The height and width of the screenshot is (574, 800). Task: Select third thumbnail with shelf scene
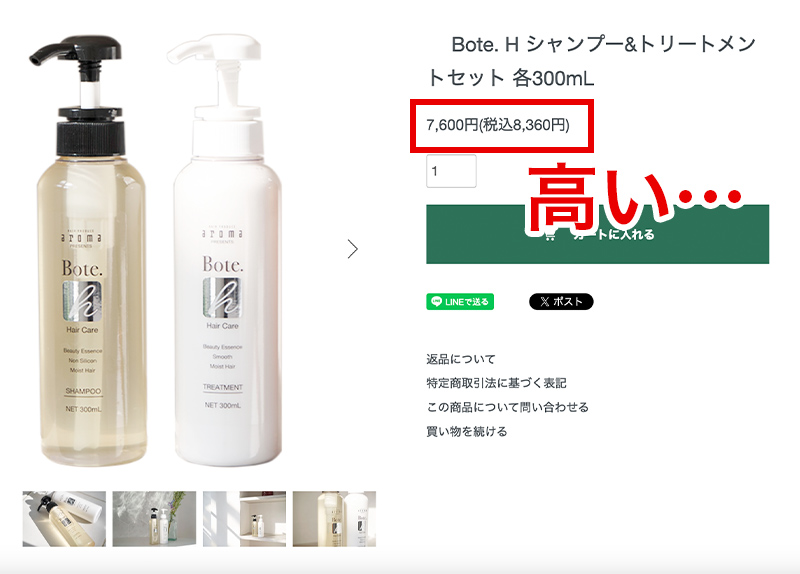pos(244,519)
